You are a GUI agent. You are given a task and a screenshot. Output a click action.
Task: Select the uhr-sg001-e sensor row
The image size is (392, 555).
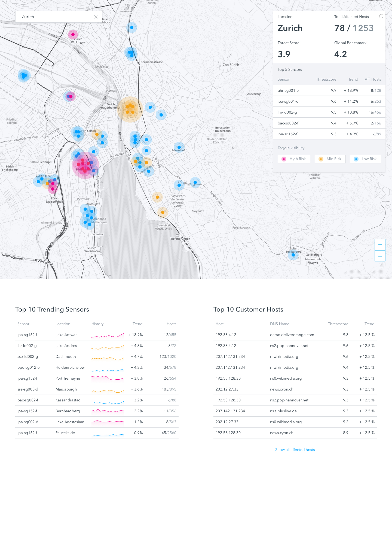[x=329, y=90]
